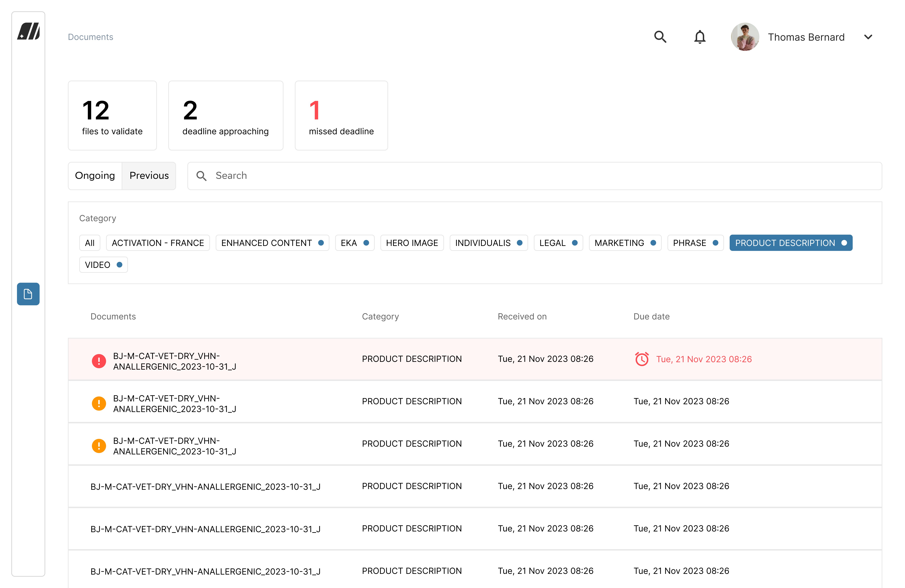Open the 12 files to validate card

(x=112, y=115)
